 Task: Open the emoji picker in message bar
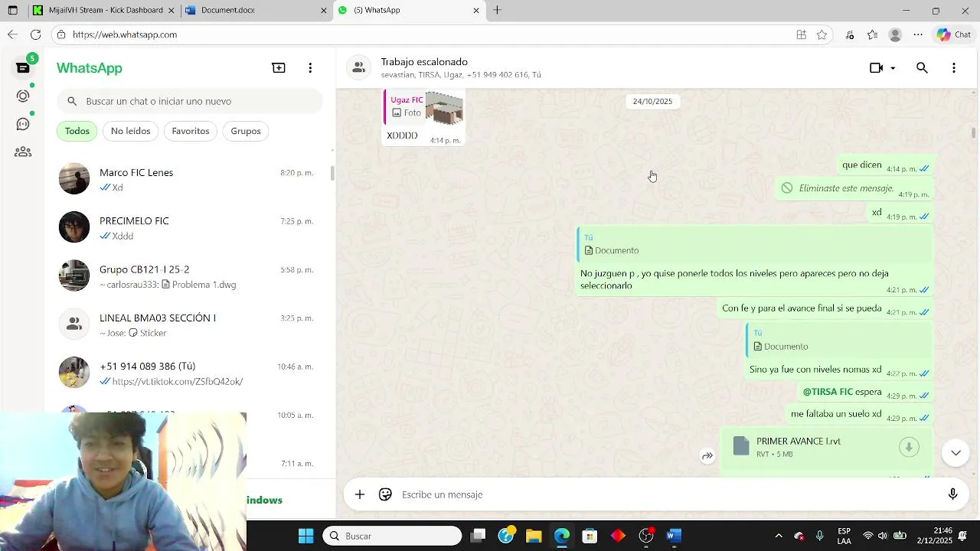(x=386, y=494)
